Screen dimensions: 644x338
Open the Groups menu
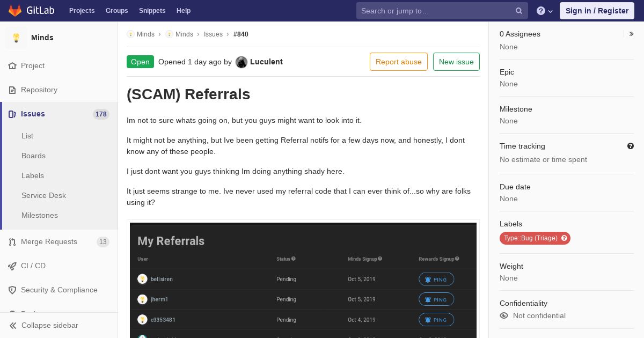(x=116, y=11)
